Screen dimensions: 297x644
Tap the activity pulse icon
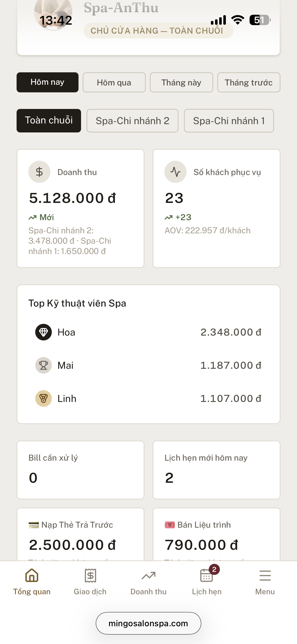pos(175,172)
